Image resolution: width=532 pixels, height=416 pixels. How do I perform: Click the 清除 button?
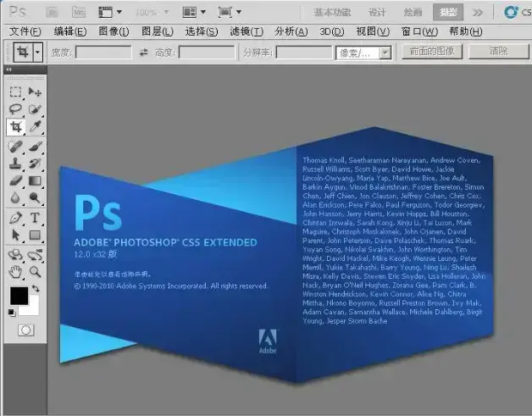pyautogui.click(x=499, y=52)
